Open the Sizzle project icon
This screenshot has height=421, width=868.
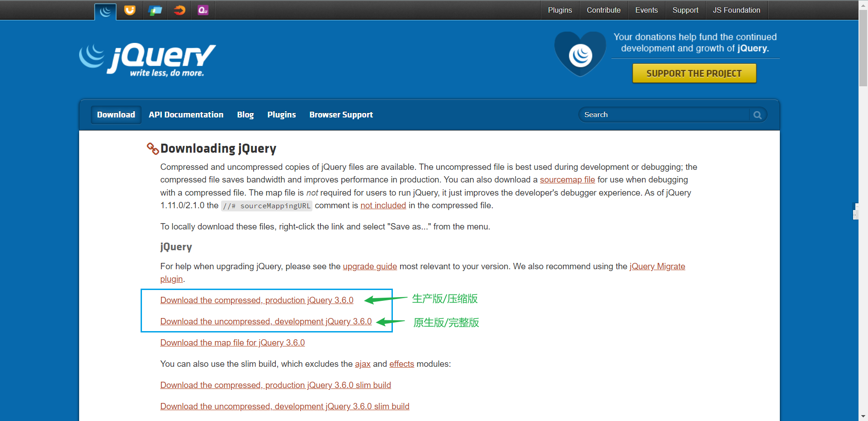(179, 10)
